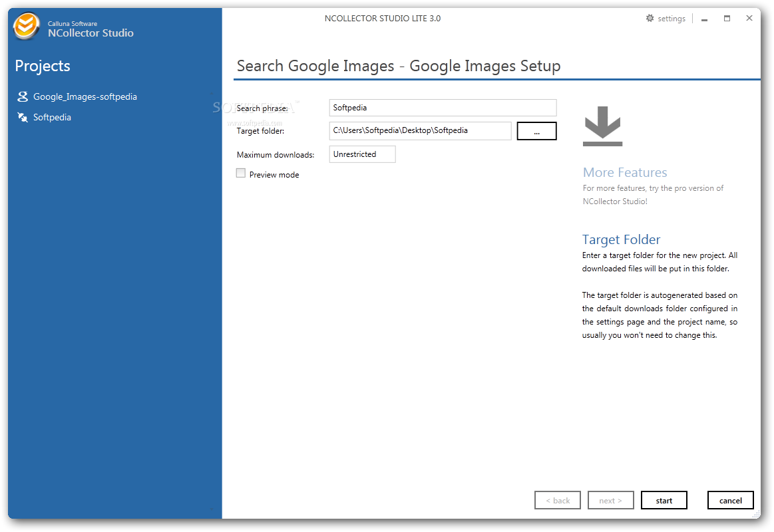
Task: Maximize the NCollector Studio window
Action: click(727, 18)
